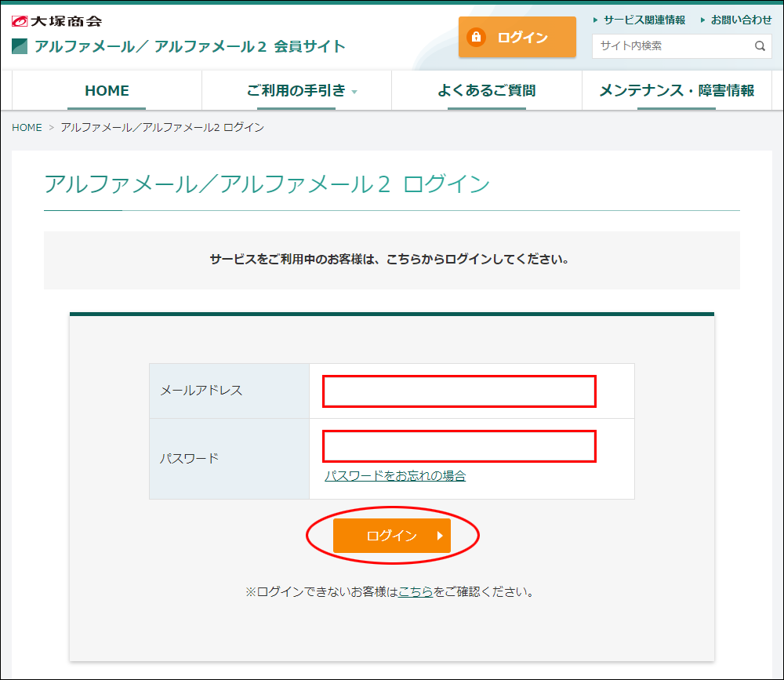
Task: Select the HOME navigation tab
Action: tap(107, 90)
